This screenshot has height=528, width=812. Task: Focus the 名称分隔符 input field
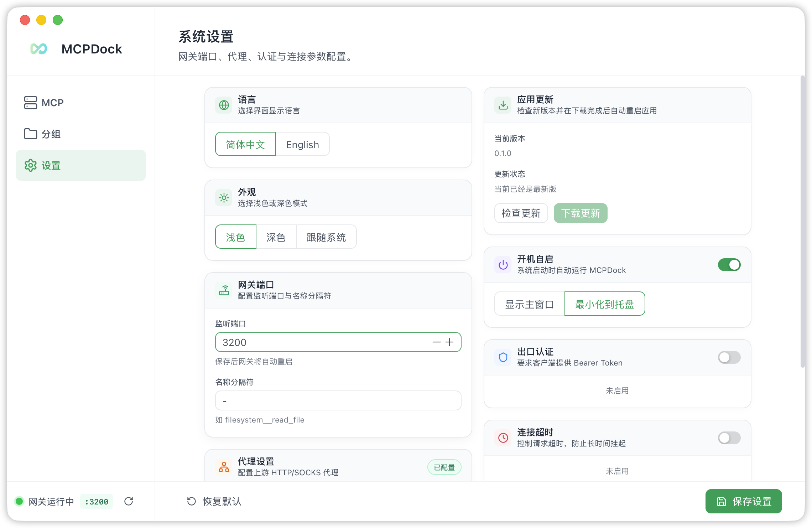point(338,400)
